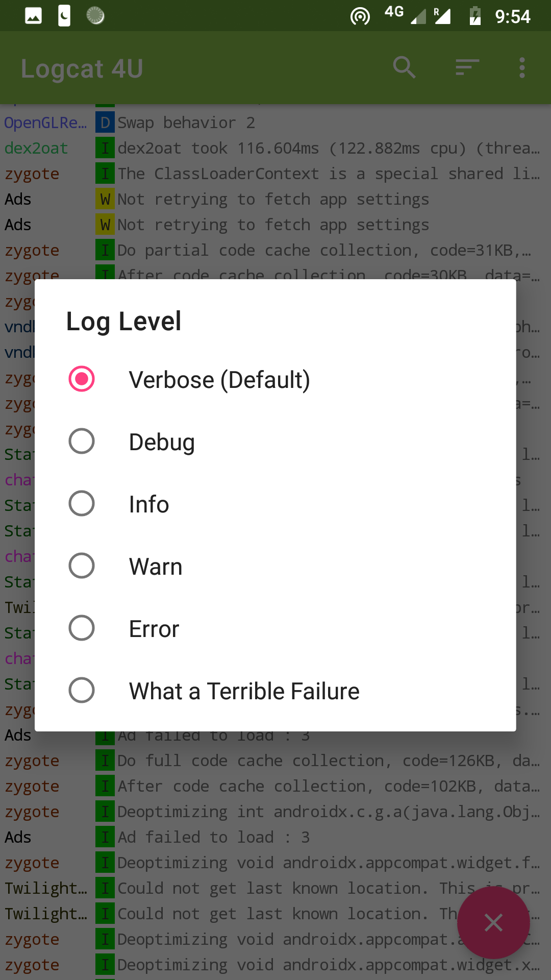Screen dimensions: 551x980
Task: Tap the info level badge beside dex2oat
Action: (105, 148)
